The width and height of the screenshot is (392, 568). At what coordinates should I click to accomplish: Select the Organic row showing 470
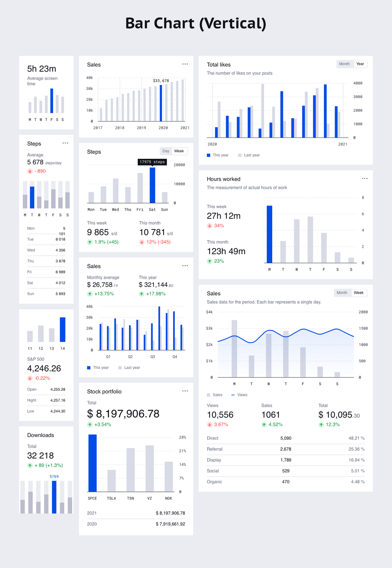tap(286, 482)
